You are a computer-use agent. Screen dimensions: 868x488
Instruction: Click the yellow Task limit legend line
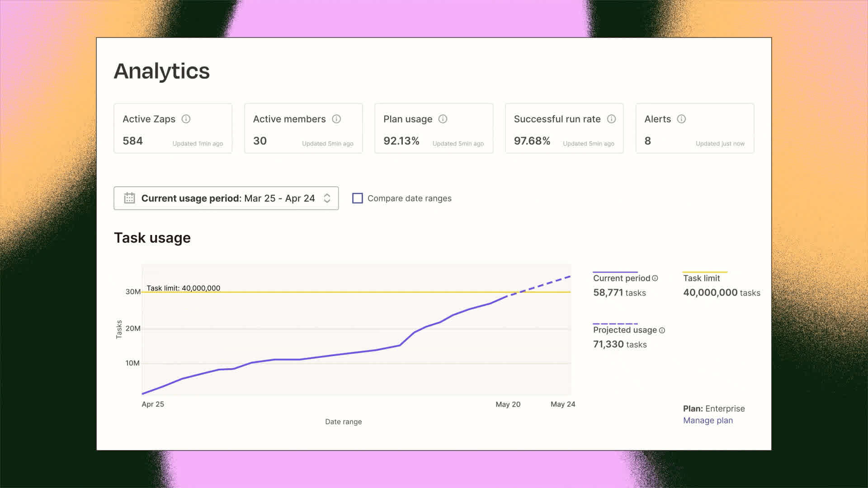(x=705, y=272)
